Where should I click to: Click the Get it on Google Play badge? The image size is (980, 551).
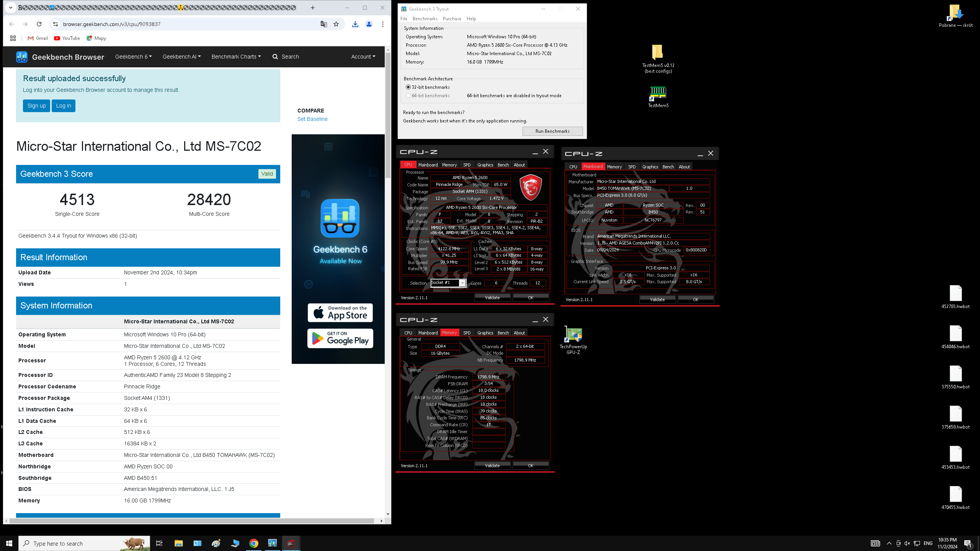(x=340, y=339)
